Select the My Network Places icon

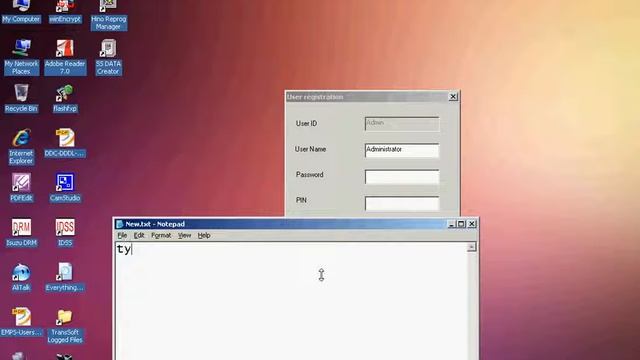click(21, 57)
